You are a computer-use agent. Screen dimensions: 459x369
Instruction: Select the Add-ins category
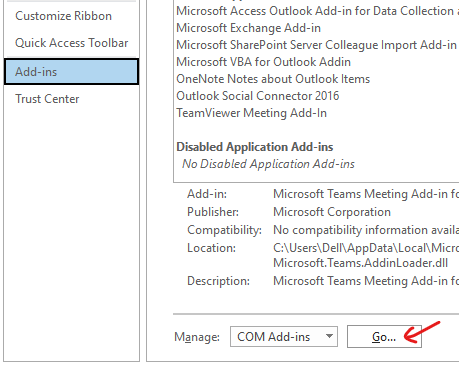pyautogui.click(x=71, y=72)
